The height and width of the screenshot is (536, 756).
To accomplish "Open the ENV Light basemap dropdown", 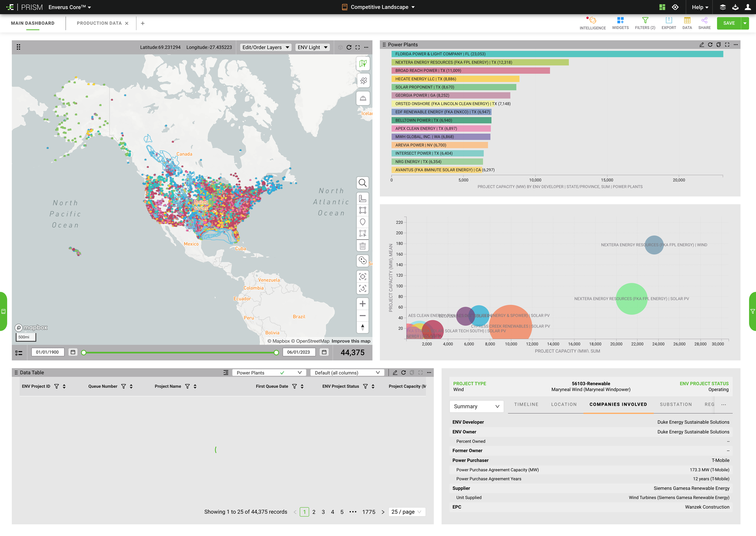I will click(x=312, y=47).
